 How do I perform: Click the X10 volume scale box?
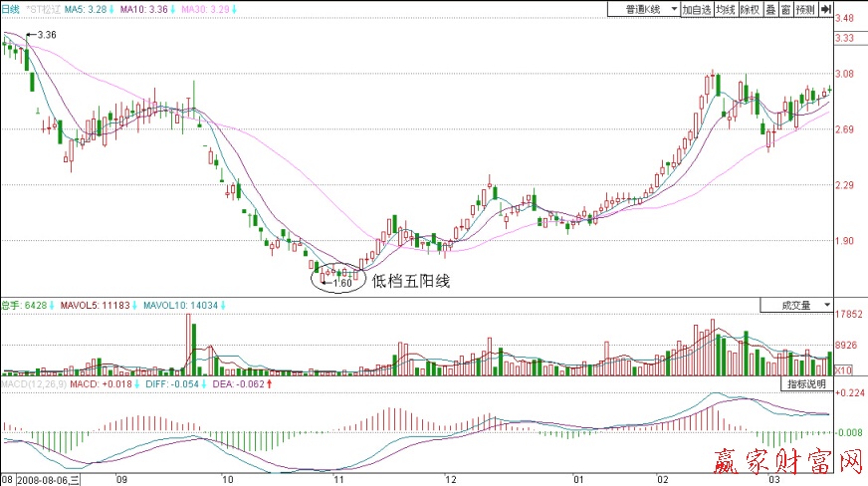[842, 370]
